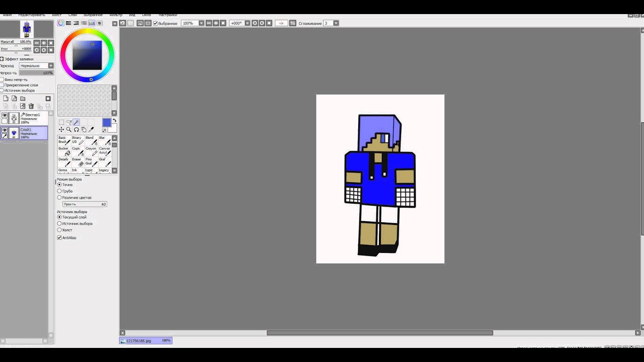
Task: Select the lasso selection tool
Action: pos(69,122)
